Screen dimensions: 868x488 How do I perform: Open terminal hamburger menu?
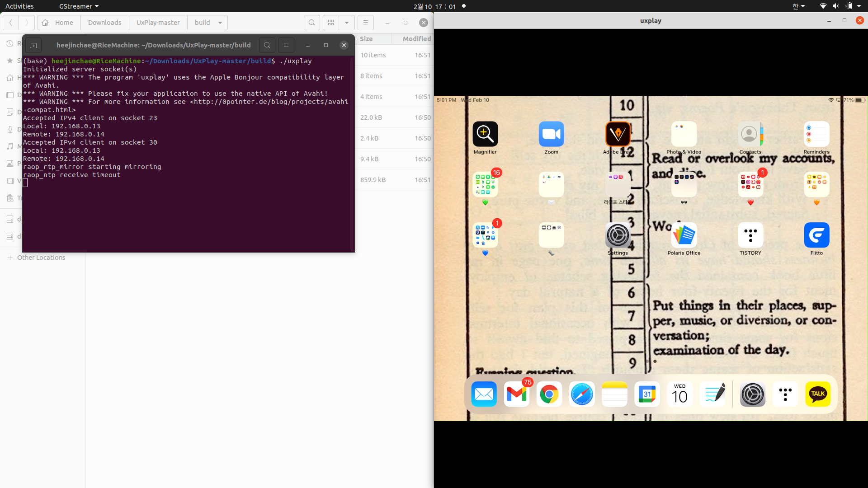pyautogui.click(x=286, y=45)
